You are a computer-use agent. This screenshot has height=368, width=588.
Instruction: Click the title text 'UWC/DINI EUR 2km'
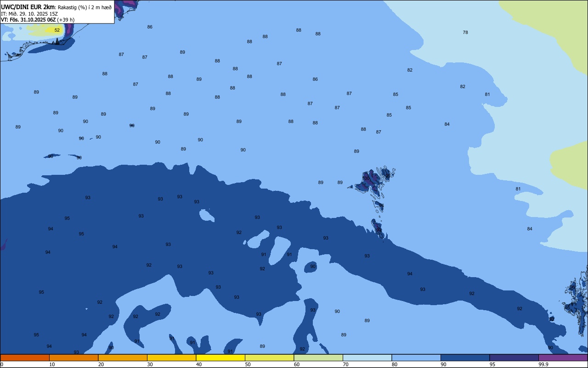(28, 7)
